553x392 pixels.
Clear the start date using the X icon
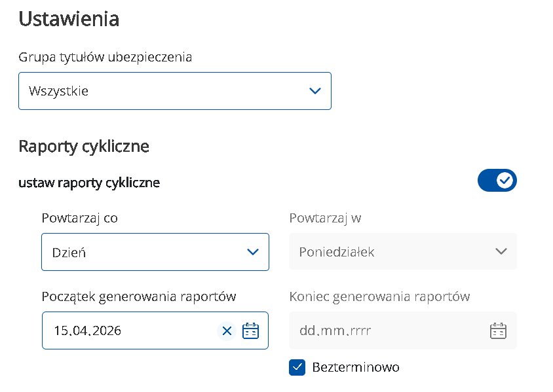point(227,331)
